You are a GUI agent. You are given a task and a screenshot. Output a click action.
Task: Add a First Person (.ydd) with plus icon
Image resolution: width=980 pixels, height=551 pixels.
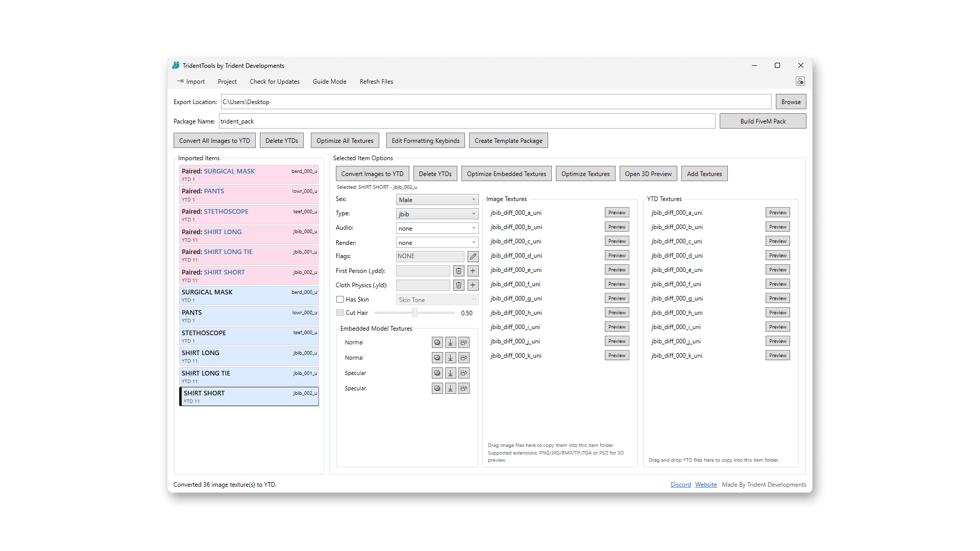(x=473, y=270)
